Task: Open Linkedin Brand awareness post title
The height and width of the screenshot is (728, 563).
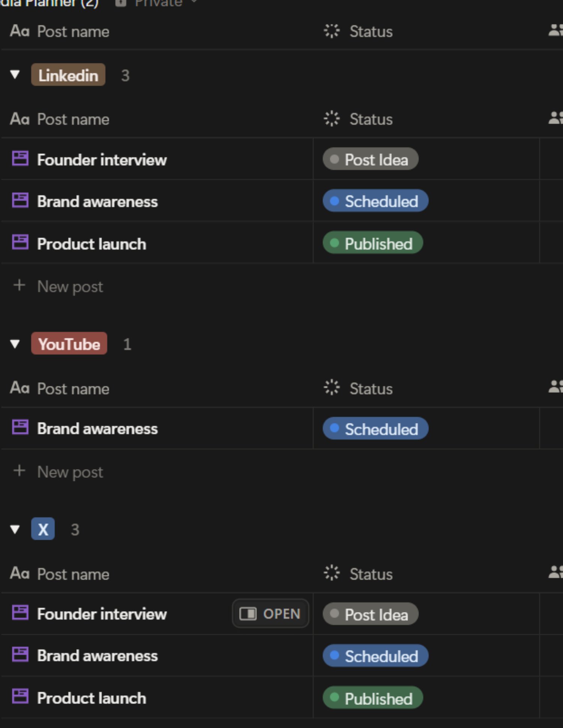Action: click(x=97, y=201)
